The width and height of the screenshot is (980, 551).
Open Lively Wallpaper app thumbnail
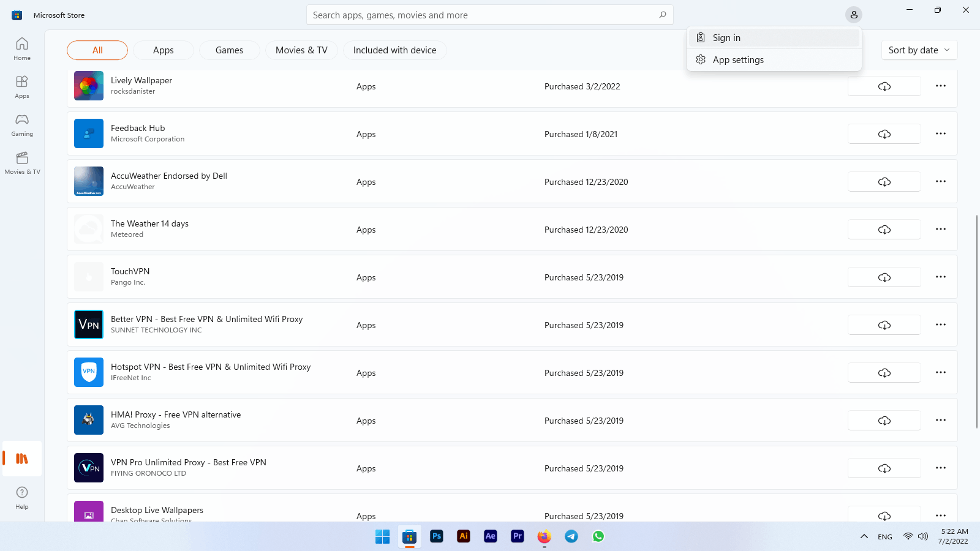point(89,86)
